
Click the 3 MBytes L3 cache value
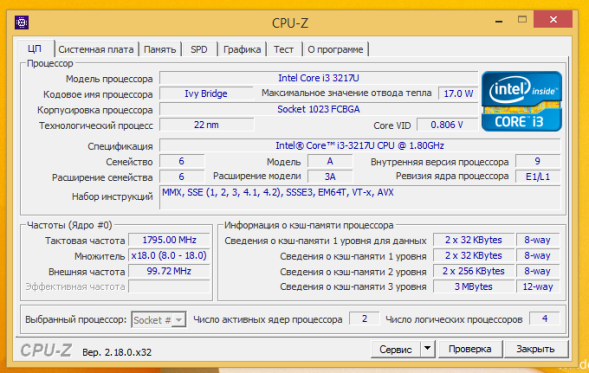click(473, 287)
